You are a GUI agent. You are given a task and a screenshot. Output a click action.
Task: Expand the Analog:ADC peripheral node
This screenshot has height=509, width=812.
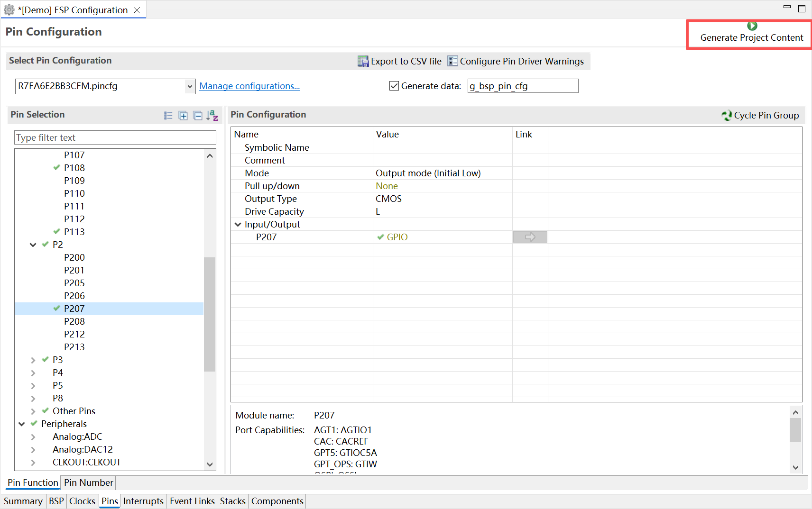33,437
